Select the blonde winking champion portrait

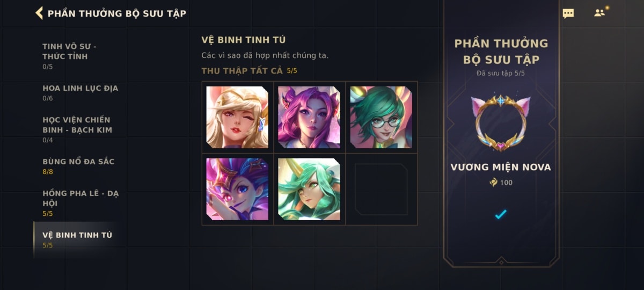tap(237, 117)
